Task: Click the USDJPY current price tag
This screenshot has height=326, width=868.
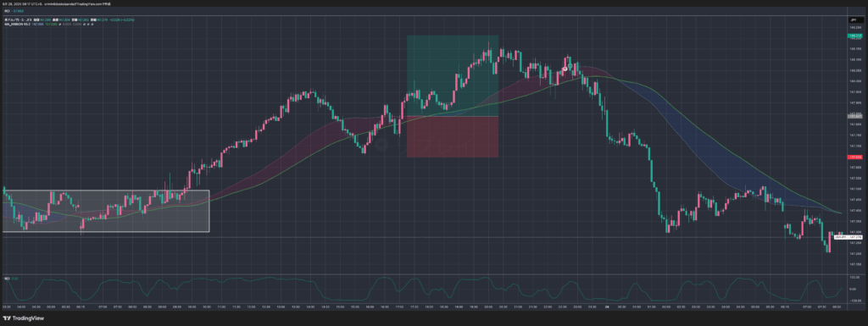Action: pyautogui.click(x=849, y=236)
